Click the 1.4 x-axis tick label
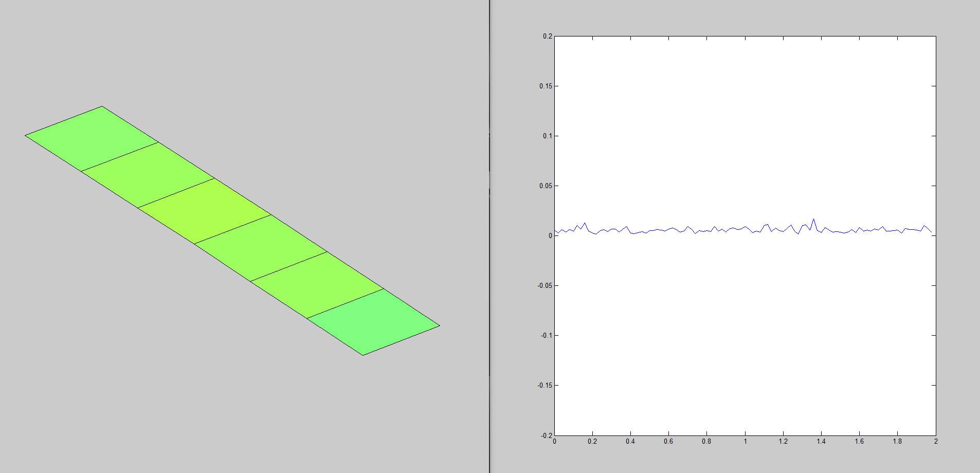 point(821,442)
